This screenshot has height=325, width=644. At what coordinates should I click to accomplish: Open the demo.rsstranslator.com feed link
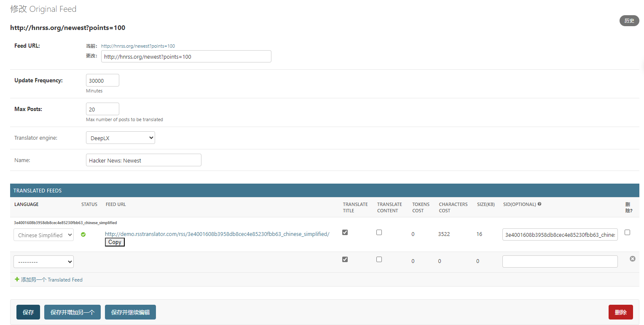[x=217, y=234]
